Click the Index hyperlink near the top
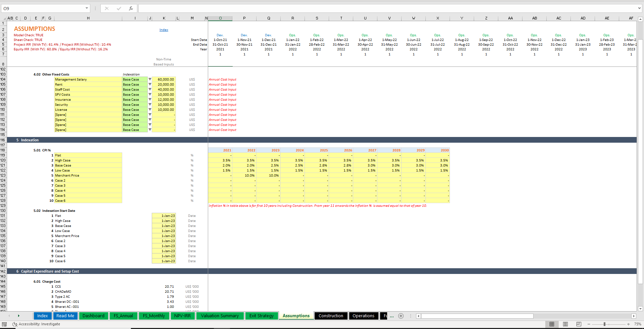This screenshot has width=644, height=329. coord(164,30)
